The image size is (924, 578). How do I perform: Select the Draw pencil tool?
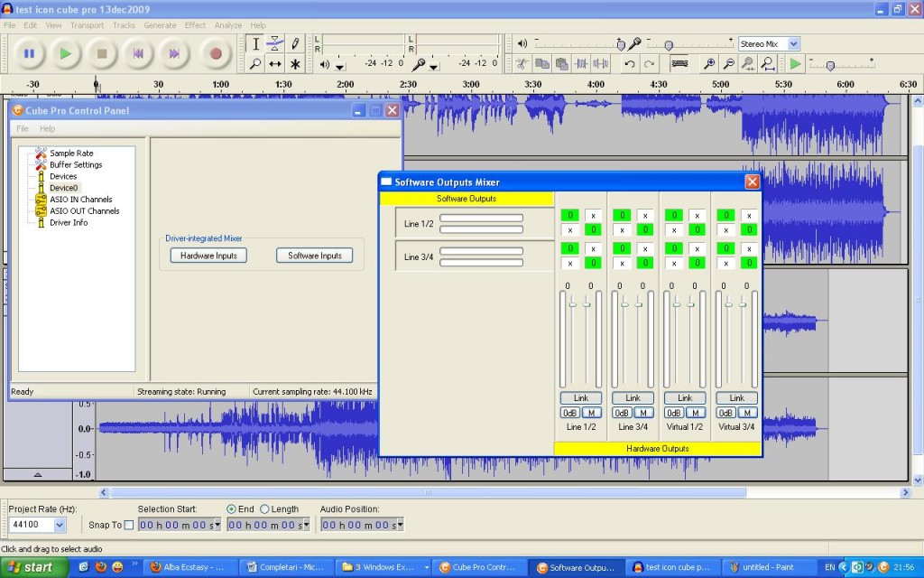click(x=295, y=43)
